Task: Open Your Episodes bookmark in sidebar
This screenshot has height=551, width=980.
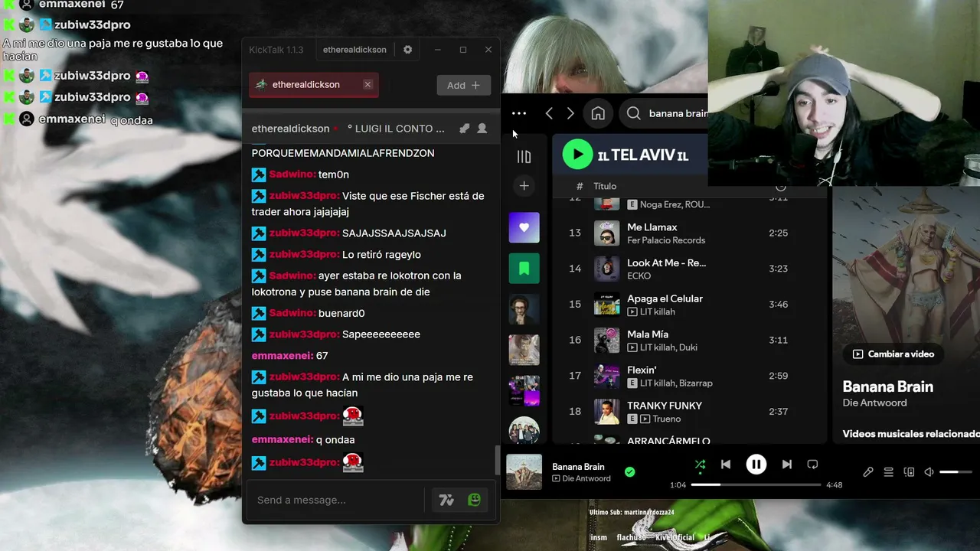Action: pyautogui.click(x=524, y=268)
